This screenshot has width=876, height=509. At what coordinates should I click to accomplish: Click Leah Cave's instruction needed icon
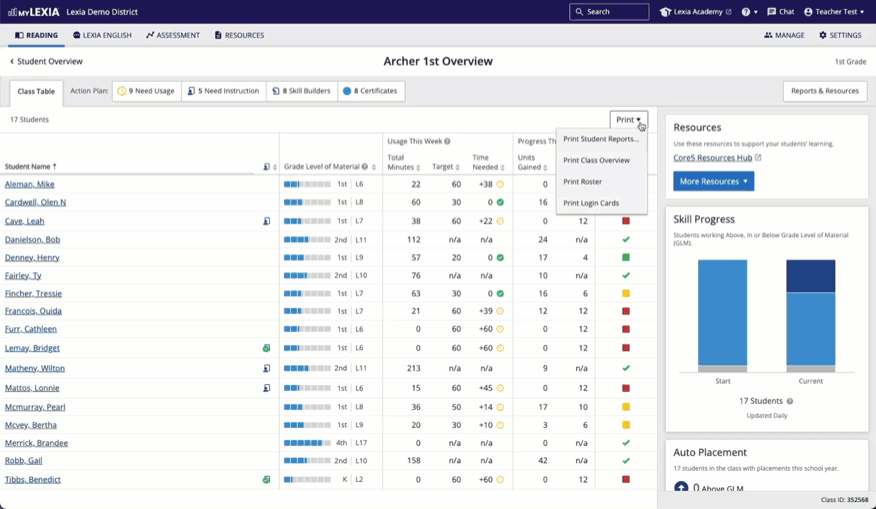(x=267, y=221)
